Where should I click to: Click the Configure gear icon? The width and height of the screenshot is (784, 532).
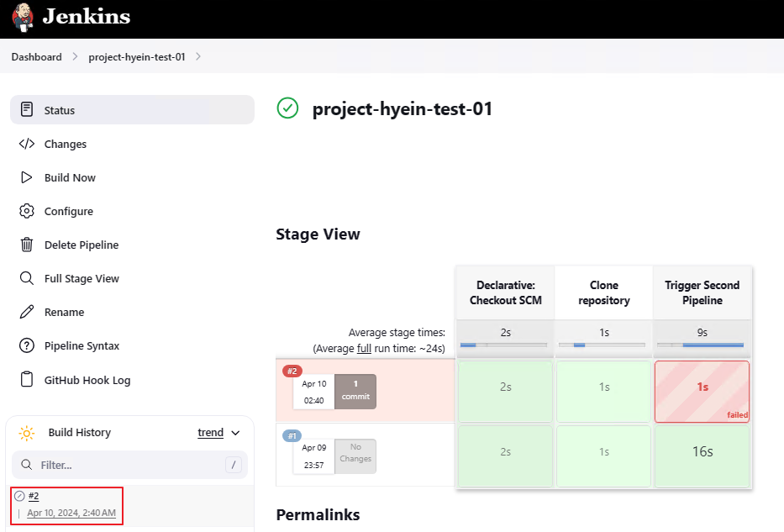pos(27,211)
